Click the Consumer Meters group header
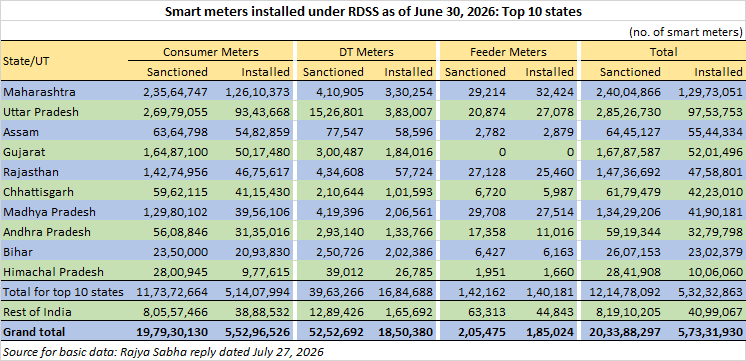 [x=211, y=52]
